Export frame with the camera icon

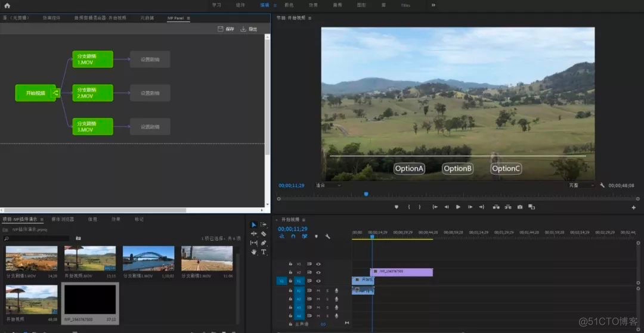[x=520, y=207]
